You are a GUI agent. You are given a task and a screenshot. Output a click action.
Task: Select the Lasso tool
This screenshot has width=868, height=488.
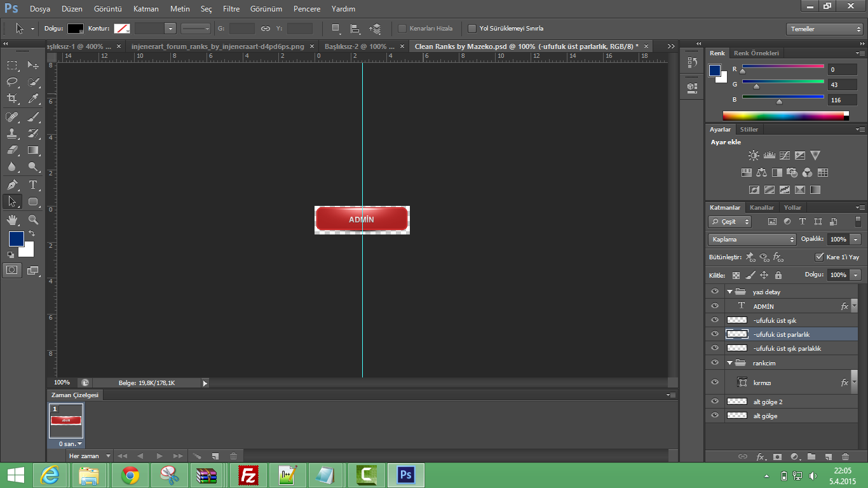(x=12, y=82)
